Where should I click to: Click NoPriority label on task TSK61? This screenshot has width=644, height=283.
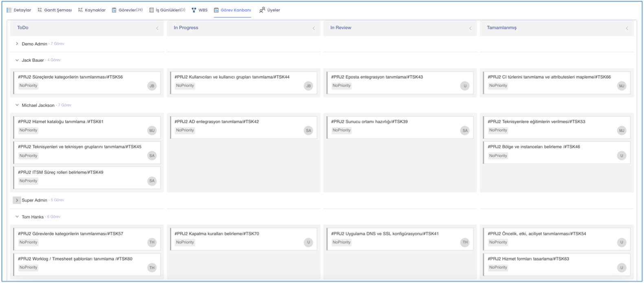click(x=28, y=131)
